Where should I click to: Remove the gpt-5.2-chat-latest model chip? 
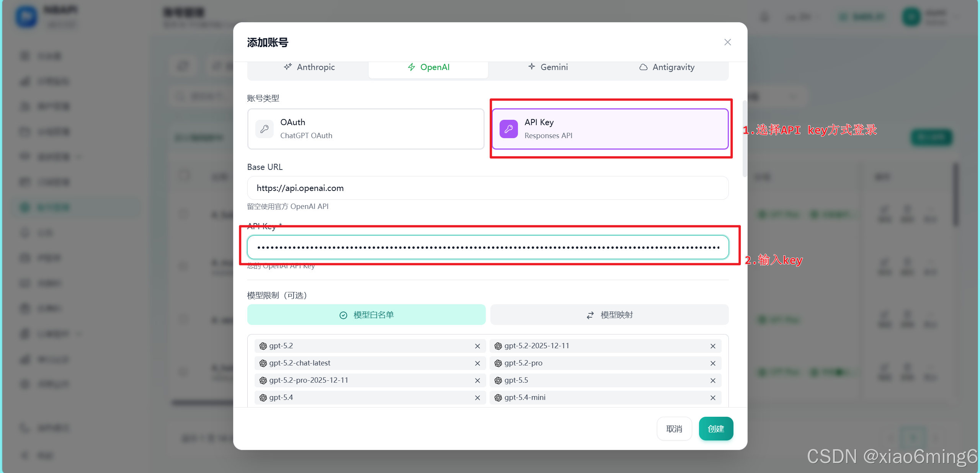click(x=477, y=364)
